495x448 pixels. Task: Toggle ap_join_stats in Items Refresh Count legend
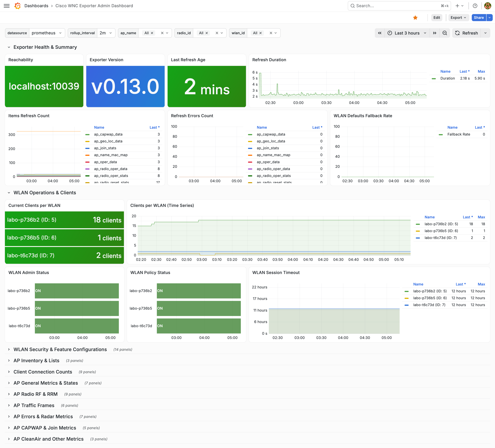coord(105,148)
